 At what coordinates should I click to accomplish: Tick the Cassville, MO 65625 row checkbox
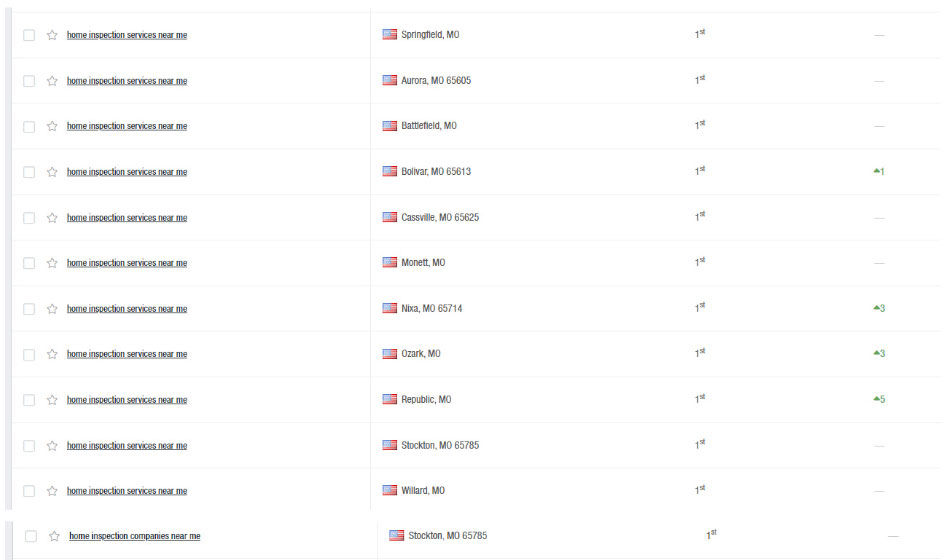tap(29, 218)
